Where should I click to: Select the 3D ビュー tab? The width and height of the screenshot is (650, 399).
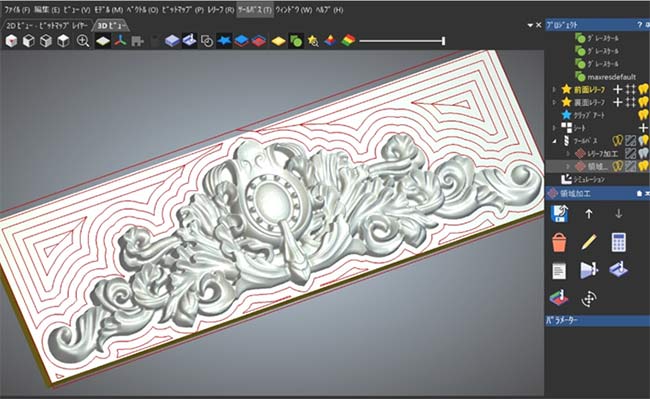111,25
